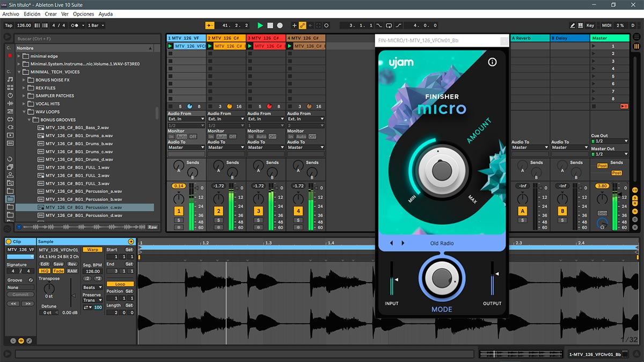This screenshot has height=362, width=644.
Task: Select previous preset arrow in Finisher Micro
Action: pos(391,243)
